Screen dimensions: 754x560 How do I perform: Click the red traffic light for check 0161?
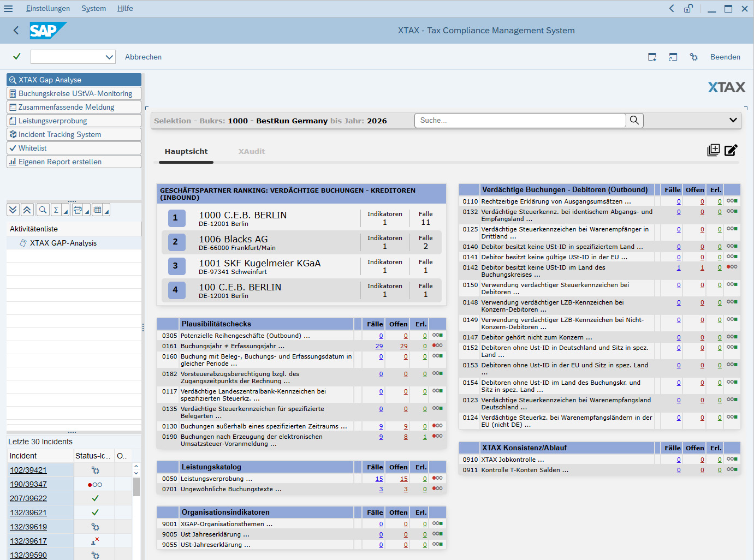pyautogui.click(x=437, y=345)
